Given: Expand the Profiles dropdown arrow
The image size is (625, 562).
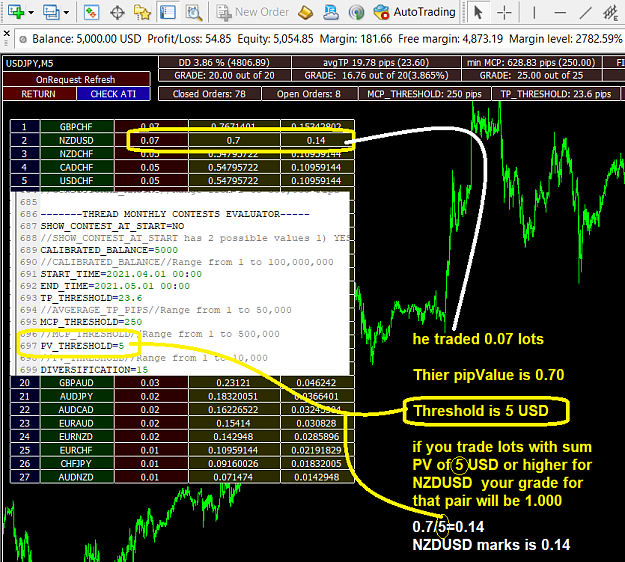Looking at the screenshot, I should pyautogui.click(x=66, y=13).
